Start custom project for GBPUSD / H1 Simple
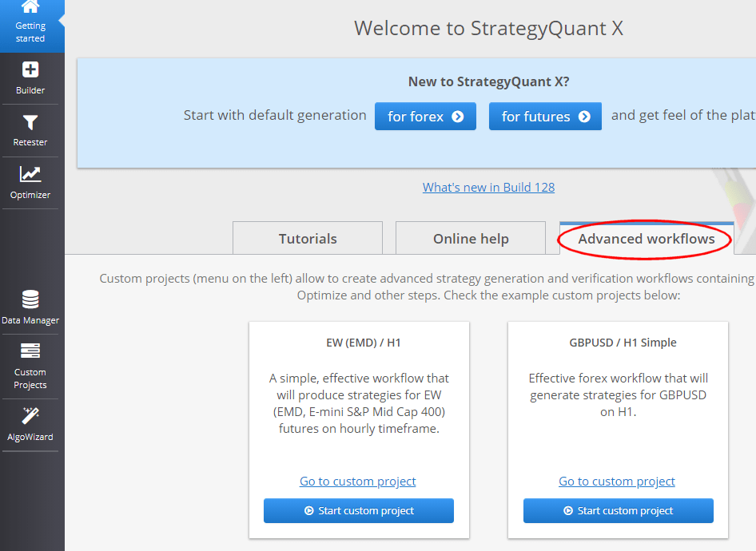This screenshot has height=551, width=756. click(618, 510)
